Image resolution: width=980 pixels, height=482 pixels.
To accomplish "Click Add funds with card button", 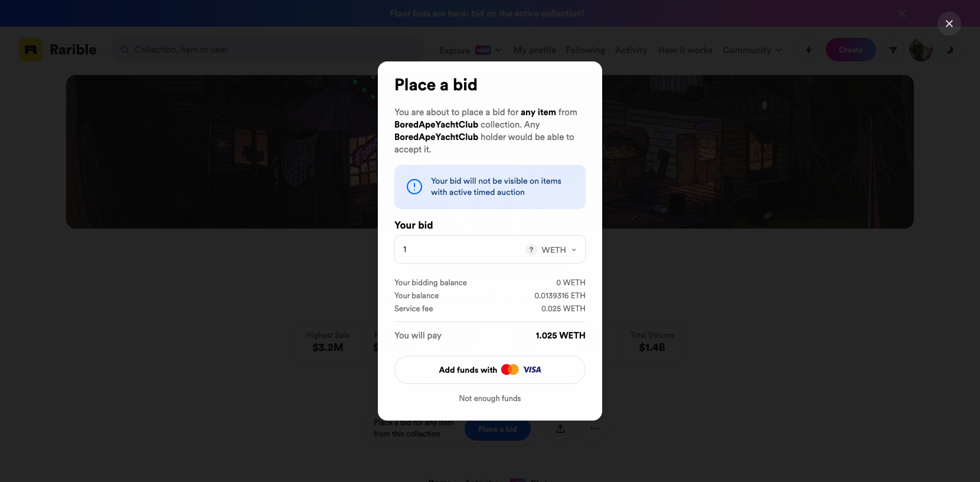I will click(x=489, y=370).
